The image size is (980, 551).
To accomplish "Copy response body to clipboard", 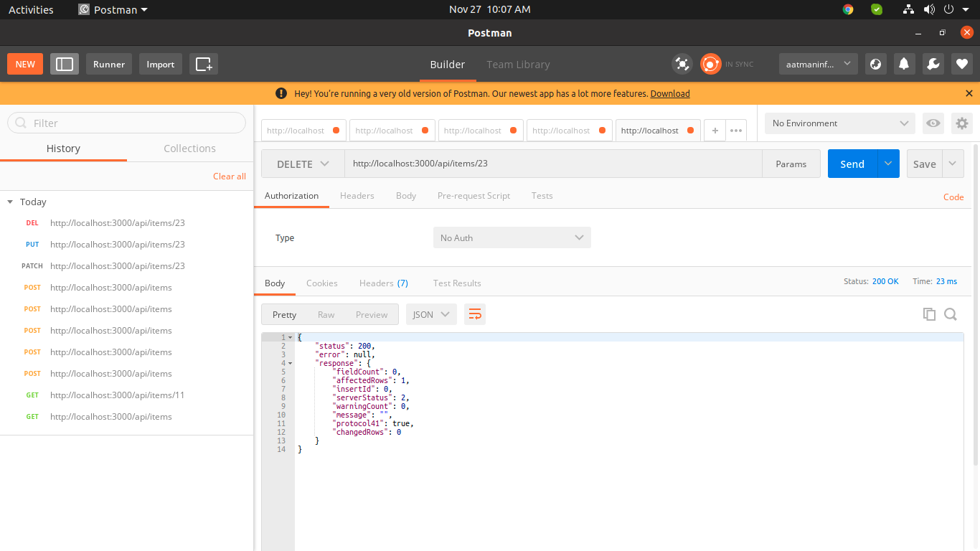I will tap(929, 314).
